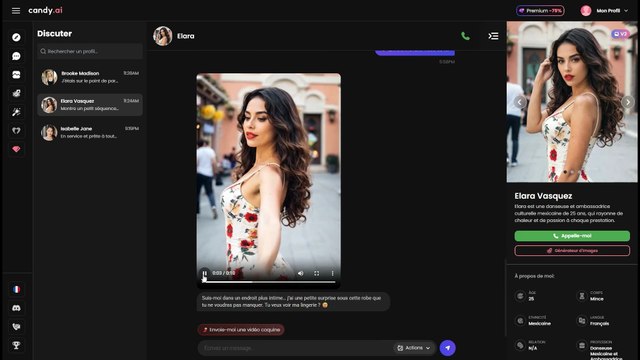Open the magic wand image generator icon
Viewport: 640px width, 360px height.
pos(16,112)
